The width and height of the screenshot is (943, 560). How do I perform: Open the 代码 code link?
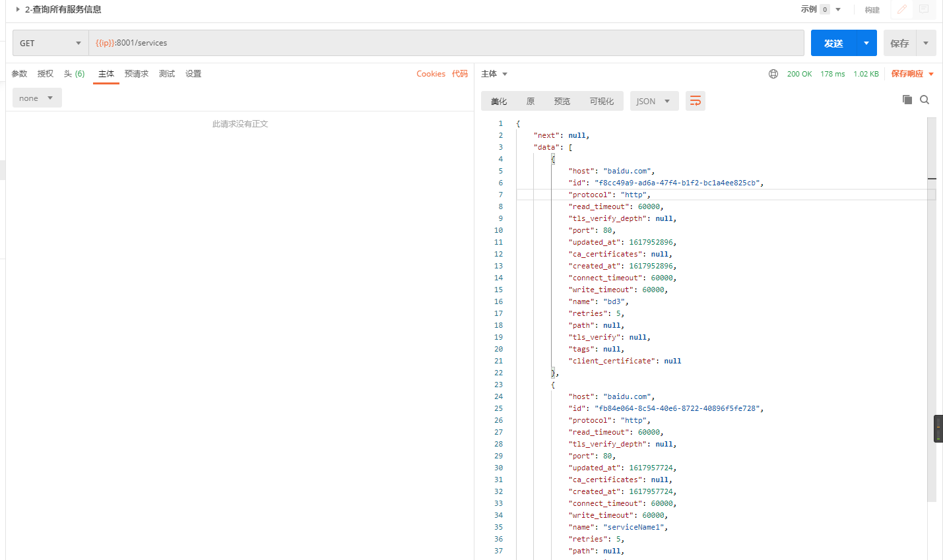coord(460,74)
